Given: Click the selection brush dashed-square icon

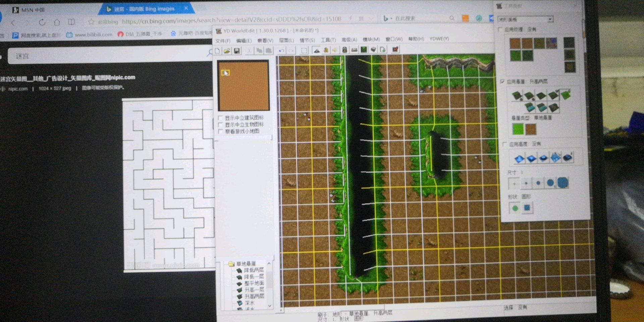Looking at the screenshot, I should (304, 50).
